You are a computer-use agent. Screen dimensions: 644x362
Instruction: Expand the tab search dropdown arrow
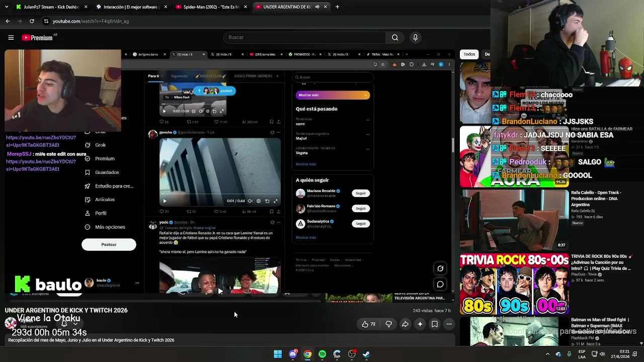pos(7,7)
